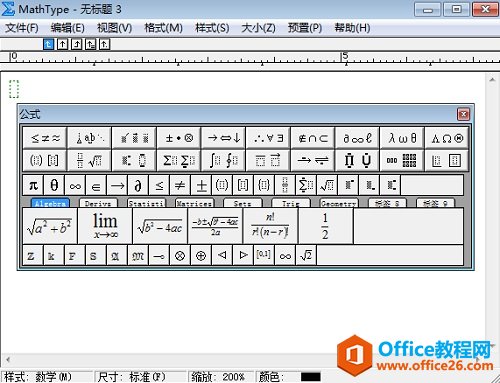Insert the blackboard Z symbol

point(33,256)
